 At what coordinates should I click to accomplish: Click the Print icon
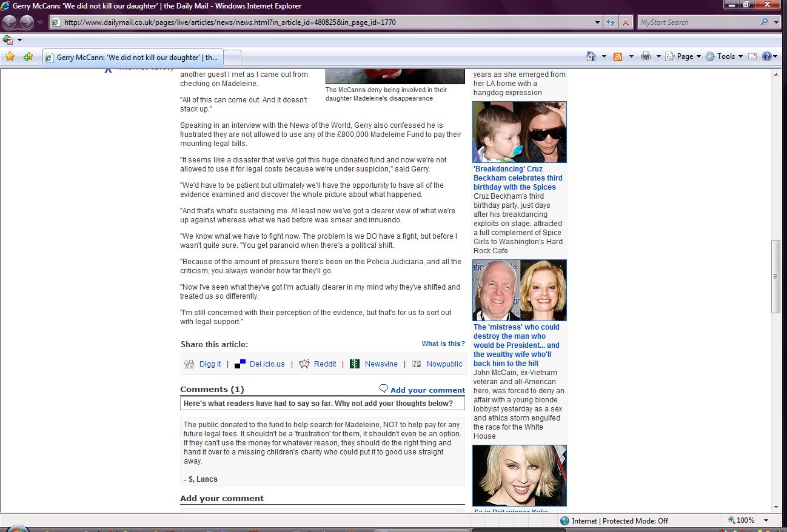coord(646,56)
